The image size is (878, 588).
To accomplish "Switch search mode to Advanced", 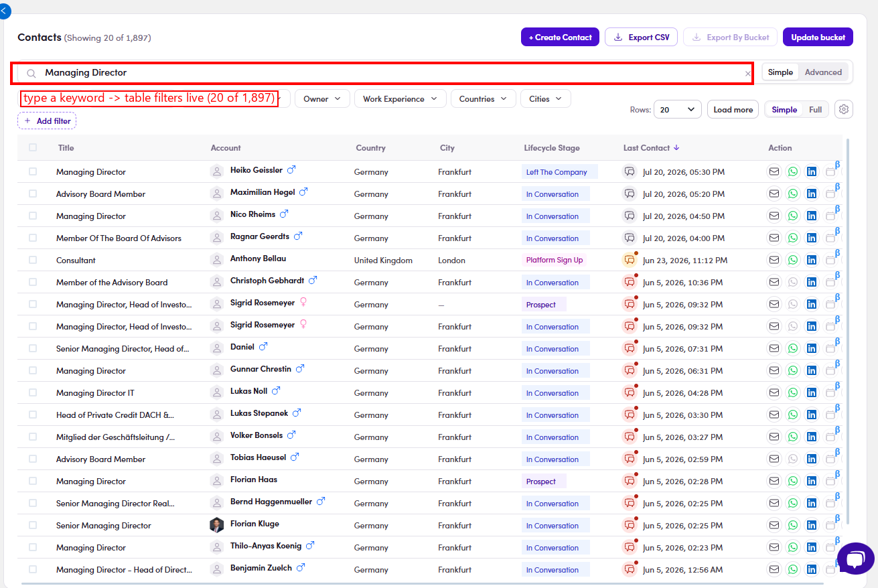I will click(823, 72).
